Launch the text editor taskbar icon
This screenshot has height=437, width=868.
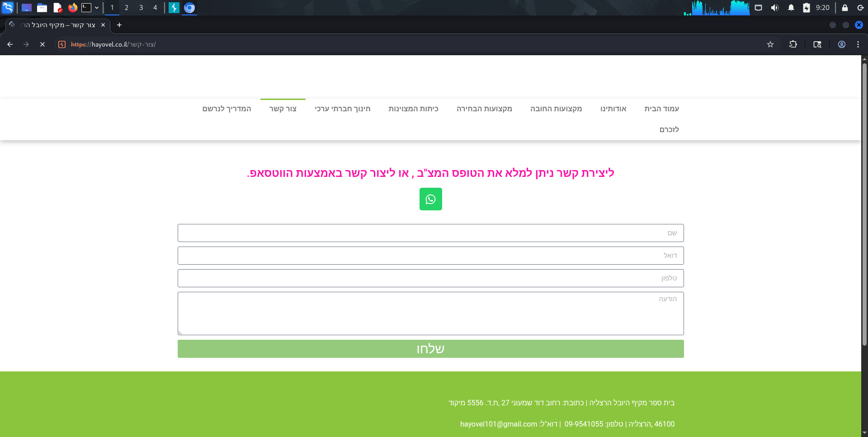click(57, 8)
